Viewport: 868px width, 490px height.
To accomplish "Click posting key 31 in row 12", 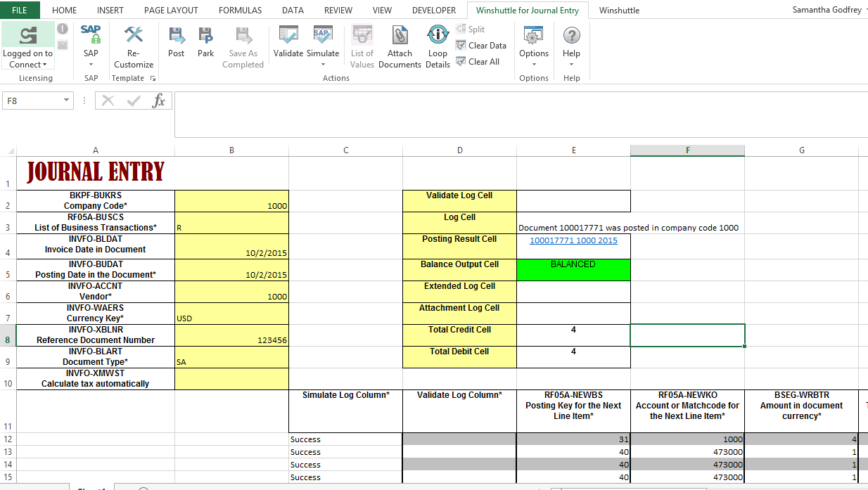I will [573, 439].
